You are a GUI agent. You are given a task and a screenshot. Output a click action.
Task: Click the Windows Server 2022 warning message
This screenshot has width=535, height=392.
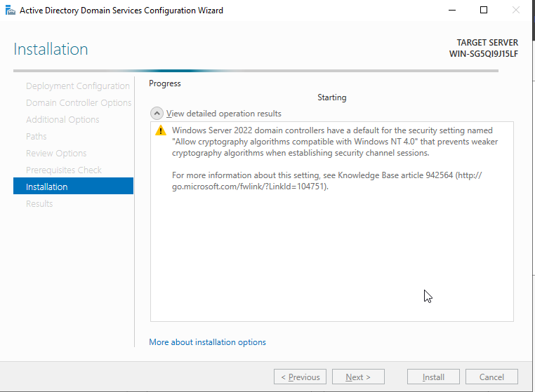335,142
